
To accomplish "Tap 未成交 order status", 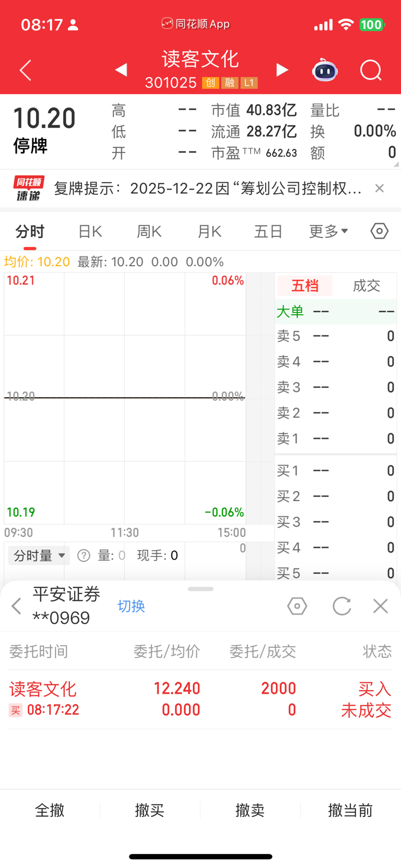I will pyautogui.click(x=366, y=710).
